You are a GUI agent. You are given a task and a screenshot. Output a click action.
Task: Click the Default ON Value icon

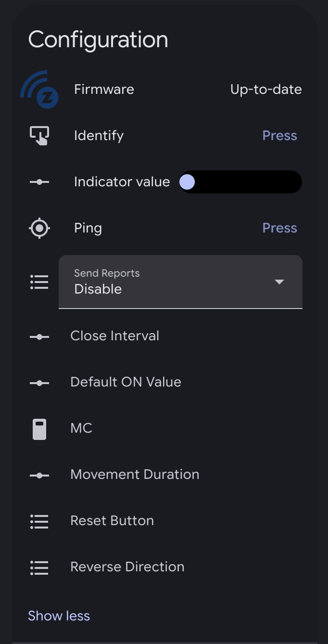[x=39, y=382]
